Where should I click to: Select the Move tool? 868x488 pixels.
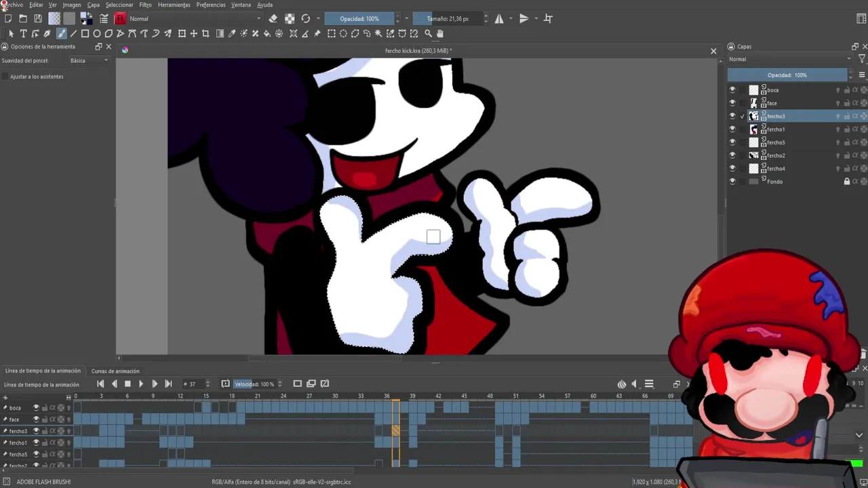194,33
